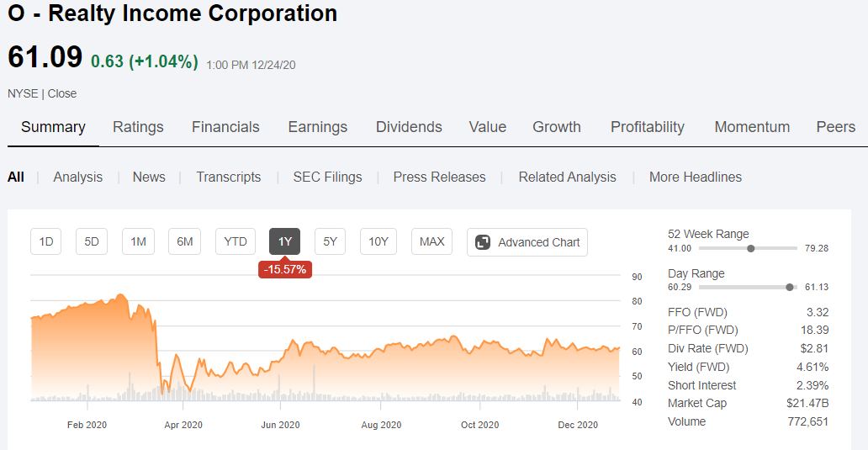Click the 52 Week Range slider dot
This screenshot has height=450, width=868.
coord(750,248)
